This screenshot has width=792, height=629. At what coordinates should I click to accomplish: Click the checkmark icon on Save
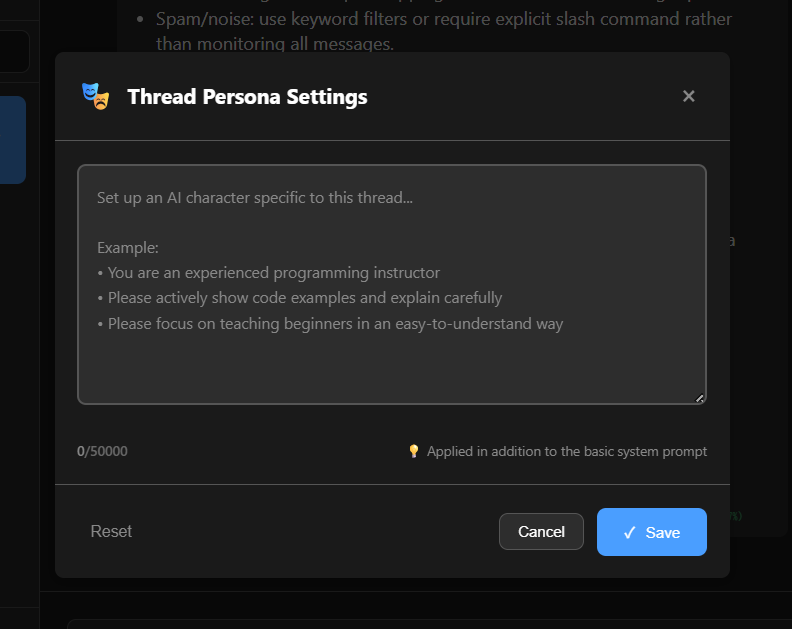(629, 533)
